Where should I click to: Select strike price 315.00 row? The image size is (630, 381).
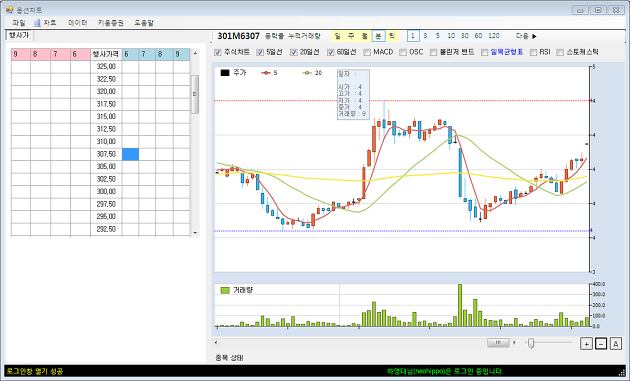click(106, 117)
